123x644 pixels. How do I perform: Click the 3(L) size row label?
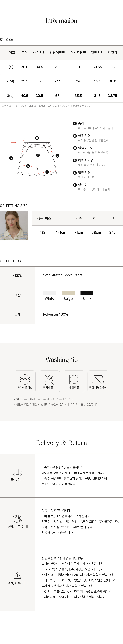(10, 96)
